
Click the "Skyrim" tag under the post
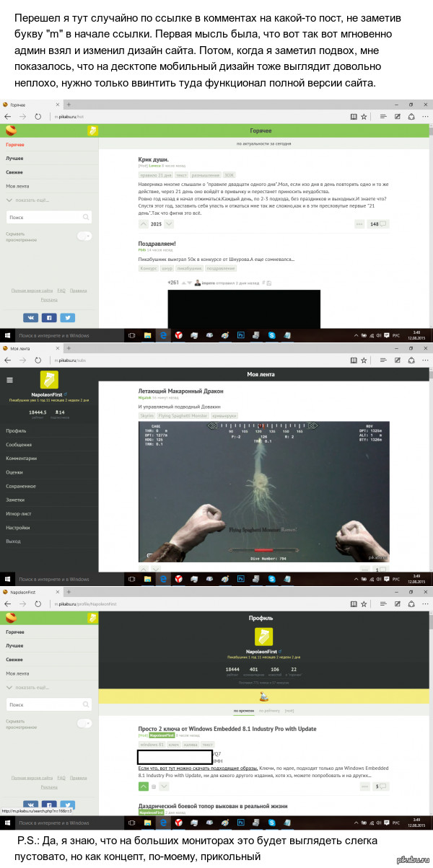point(146,416)
